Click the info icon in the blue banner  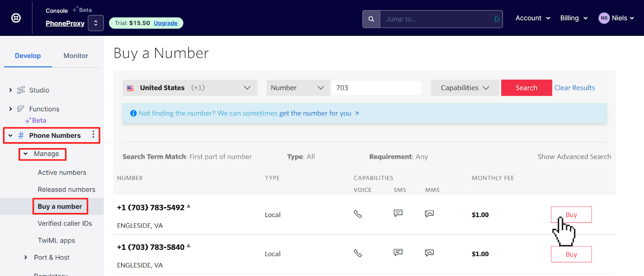pos(133,113)
